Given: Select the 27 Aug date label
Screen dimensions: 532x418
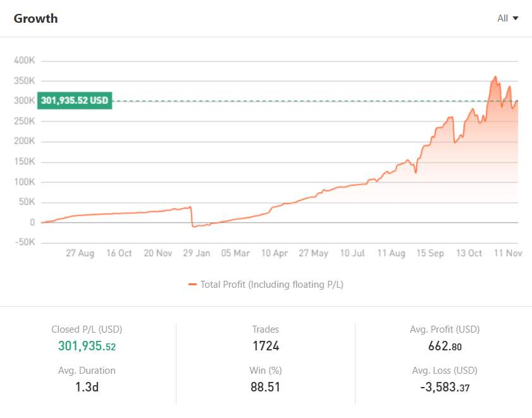Looking at the screenshot, I should (79, 253).
